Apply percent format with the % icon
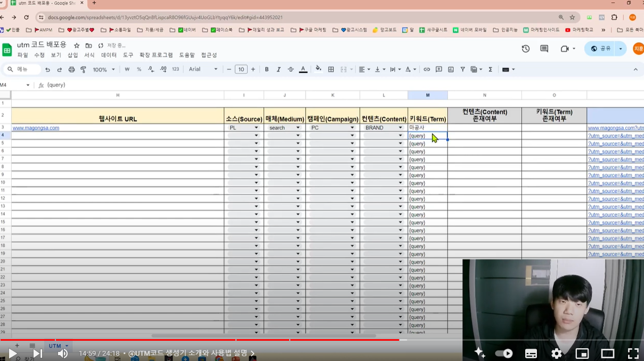Image resolution: width=644 pixels, height=361 pixels. (139, 69)
